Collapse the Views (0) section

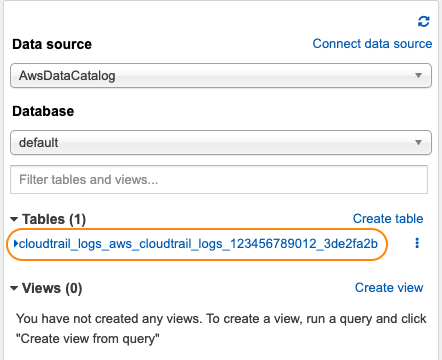(14, 288)
